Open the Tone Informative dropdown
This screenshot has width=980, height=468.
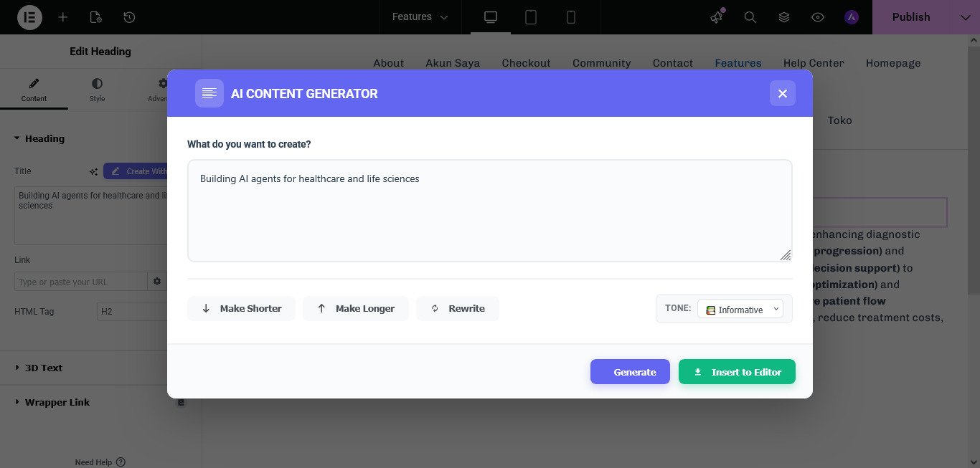tap(740, 309)
